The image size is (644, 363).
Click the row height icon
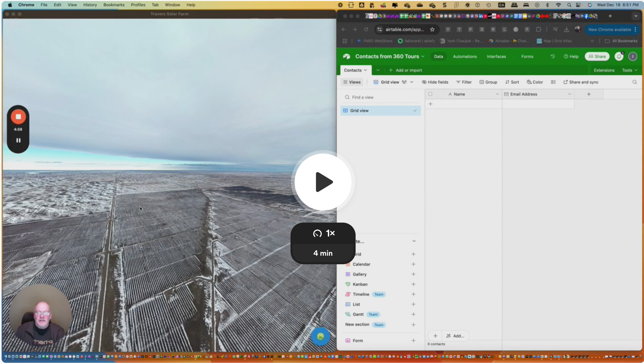click(x=553, y=82)
